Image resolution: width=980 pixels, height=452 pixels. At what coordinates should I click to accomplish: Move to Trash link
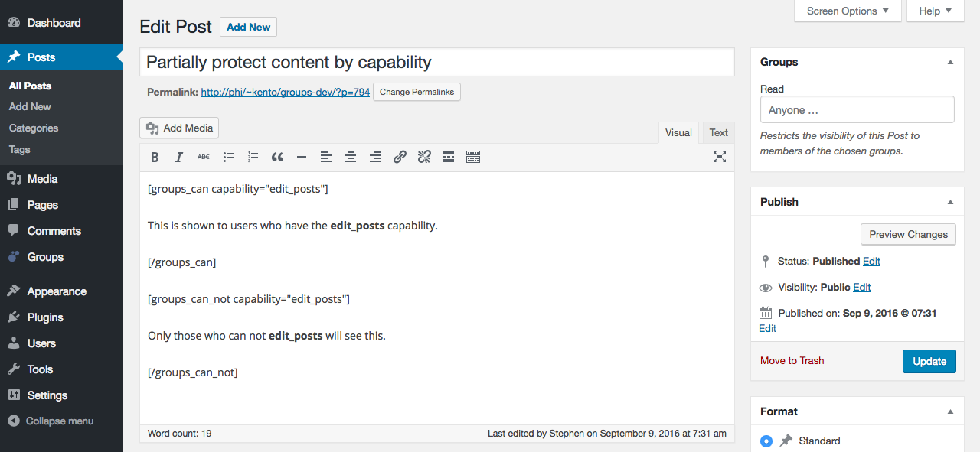792,360
